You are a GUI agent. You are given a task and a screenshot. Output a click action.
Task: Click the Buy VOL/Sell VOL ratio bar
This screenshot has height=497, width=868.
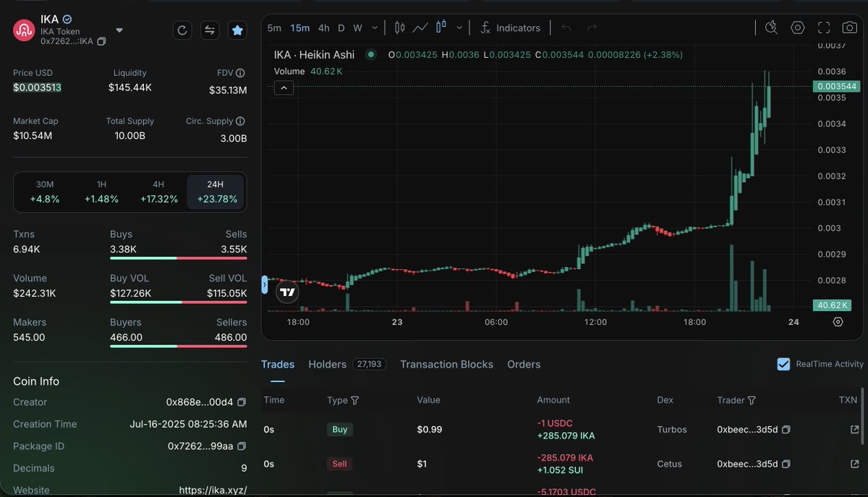(x=179, y=302)
